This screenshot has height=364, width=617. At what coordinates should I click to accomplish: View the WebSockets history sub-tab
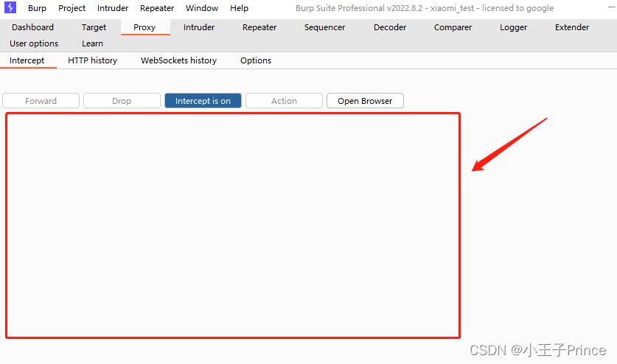(178, 60)
